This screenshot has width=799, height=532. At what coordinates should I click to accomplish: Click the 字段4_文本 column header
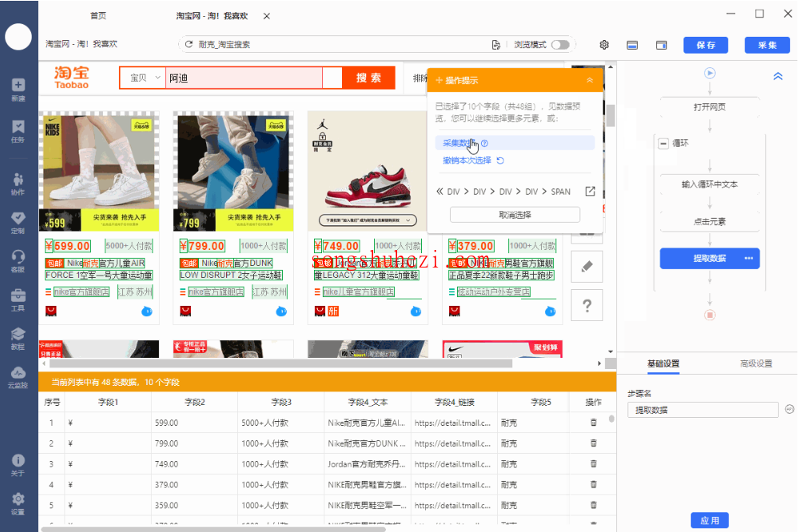pos(368,402)
